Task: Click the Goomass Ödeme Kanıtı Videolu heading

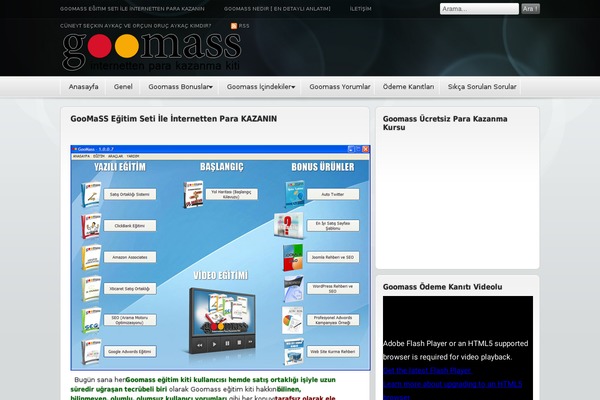Action: [x=442, y=287]
